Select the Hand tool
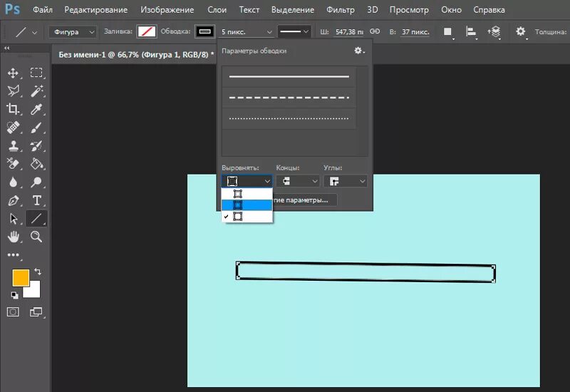 tap(13, 237)
